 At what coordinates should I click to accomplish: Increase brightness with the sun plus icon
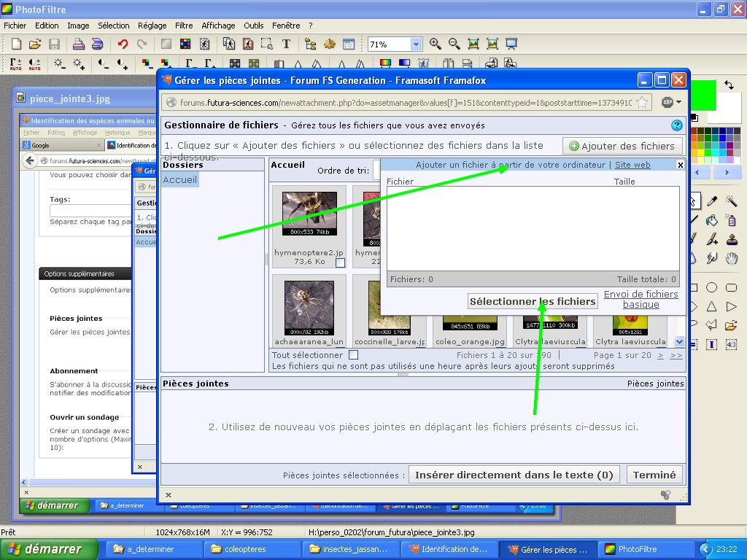(79, 64)
